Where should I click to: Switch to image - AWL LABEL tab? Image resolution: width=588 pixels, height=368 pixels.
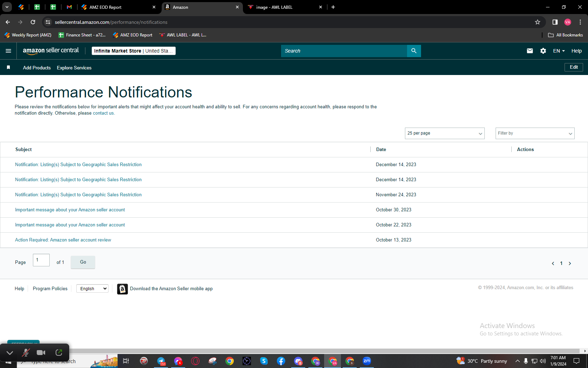coord(285,7)
